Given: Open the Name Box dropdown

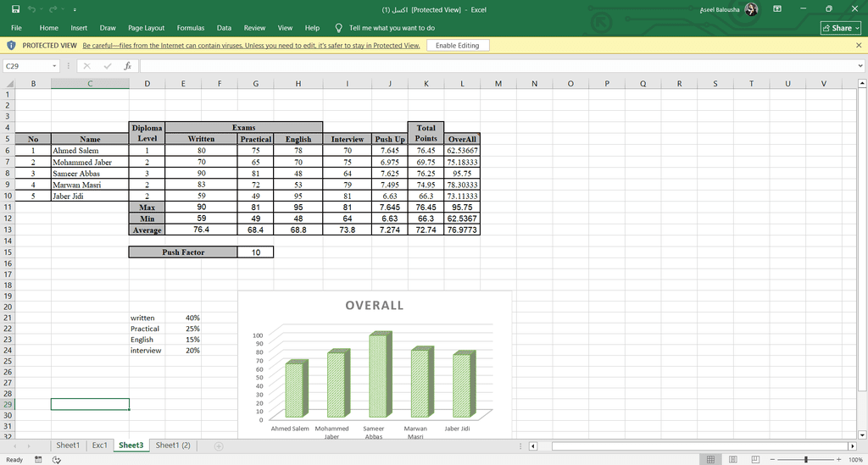Looking at the screenshot, I should (54, 66).
